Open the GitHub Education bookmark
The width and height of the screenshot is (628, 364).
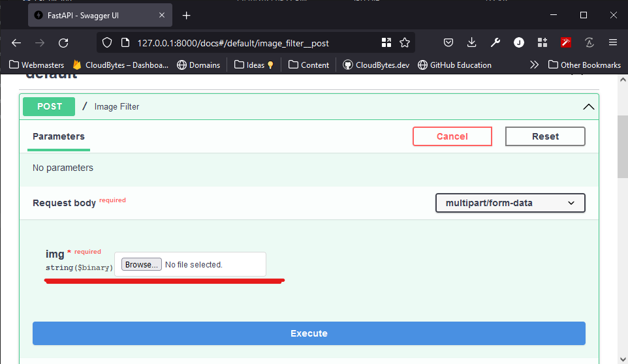click(x=454, y=65)
